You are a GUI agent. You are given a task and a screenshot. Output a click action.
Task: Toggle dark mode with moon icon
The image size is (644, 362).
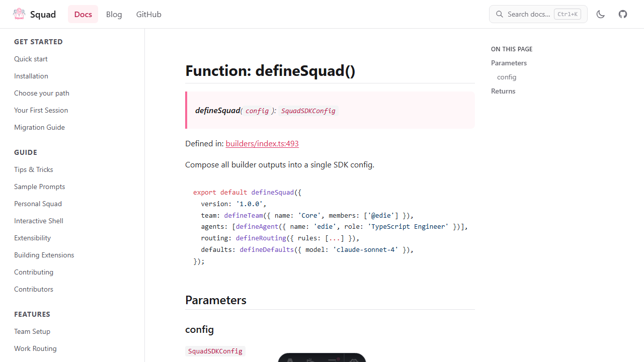601,14
